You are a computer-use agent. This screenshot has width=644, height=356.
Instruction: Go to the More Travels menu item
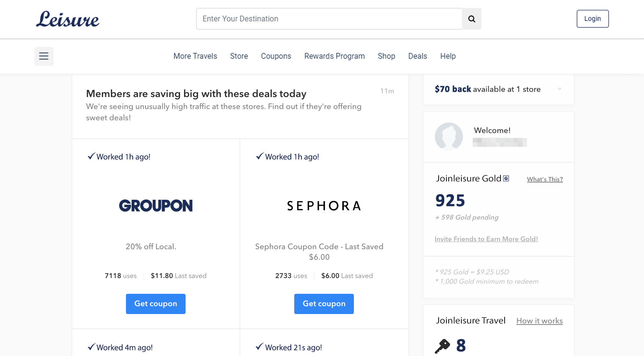(x=195, y=56)
